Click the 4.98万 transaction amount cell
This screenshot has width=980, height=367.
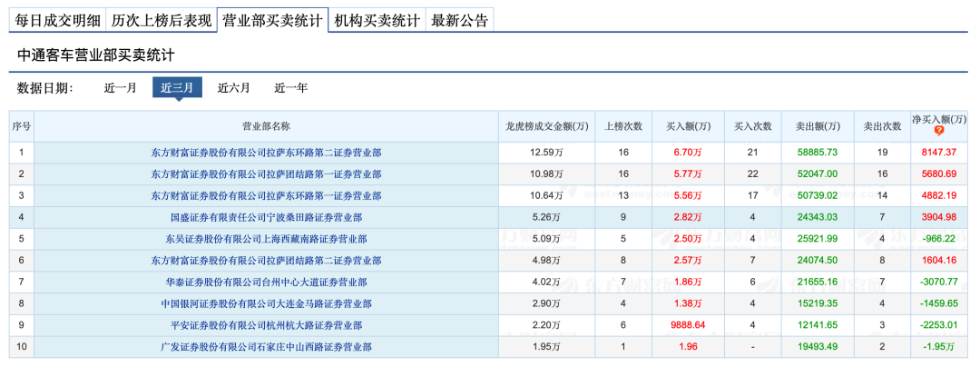pyautogui.click(x=546, y=260)
